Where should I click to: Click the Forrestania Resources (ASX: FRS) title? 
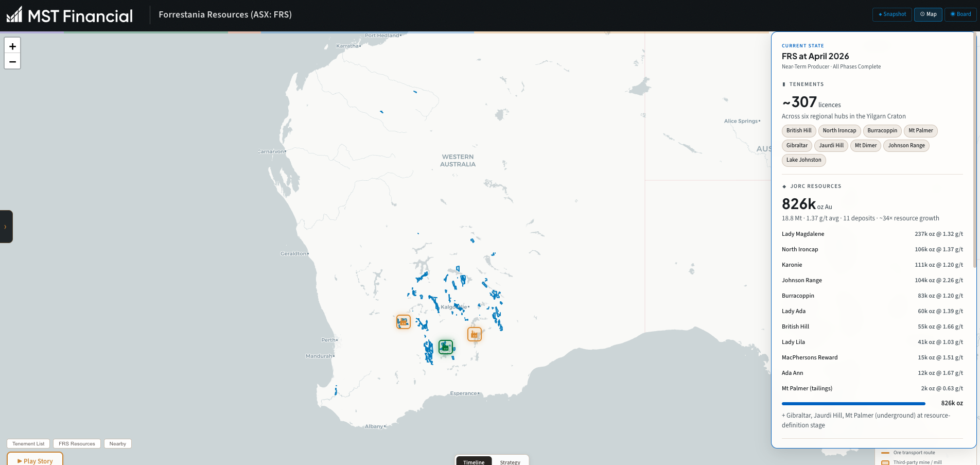tap(225, 14)
